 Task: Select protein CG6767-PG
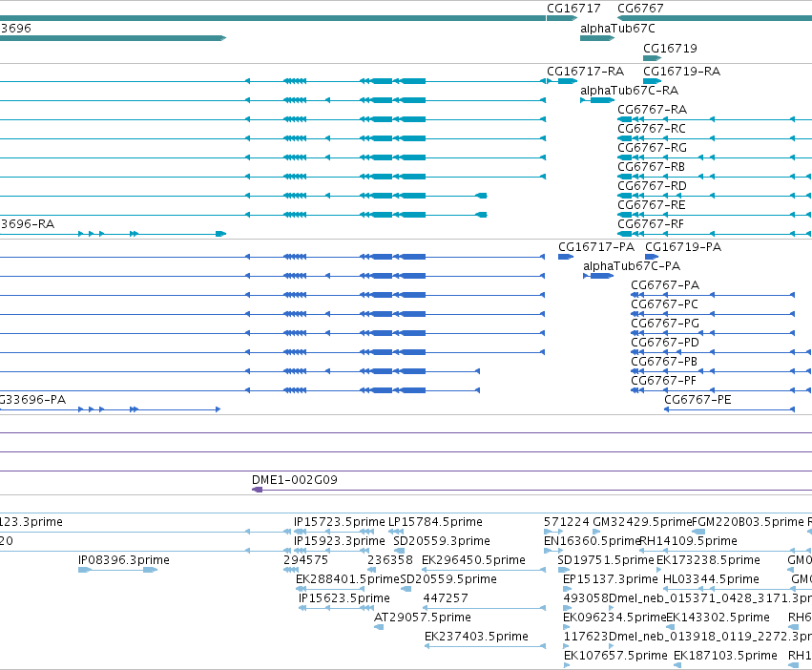coord(665,324)
